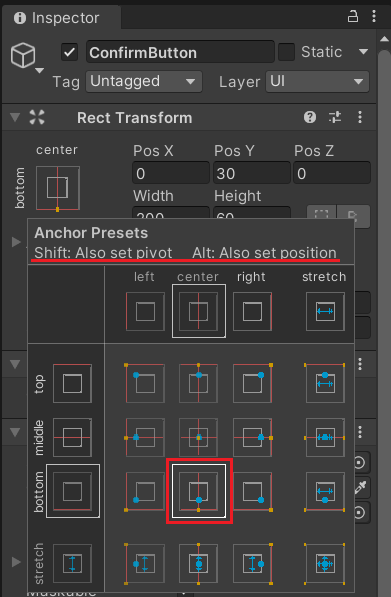Select the vertical-stretch right anchor preset
Image resolution: width=391 pixels, height=597 pixels.
click(252, 564)
